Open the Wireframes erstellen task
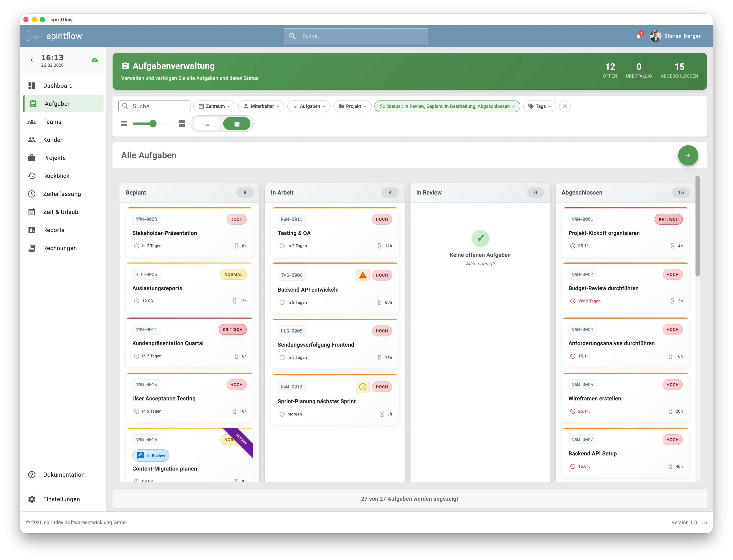 [x=625, y=398]
